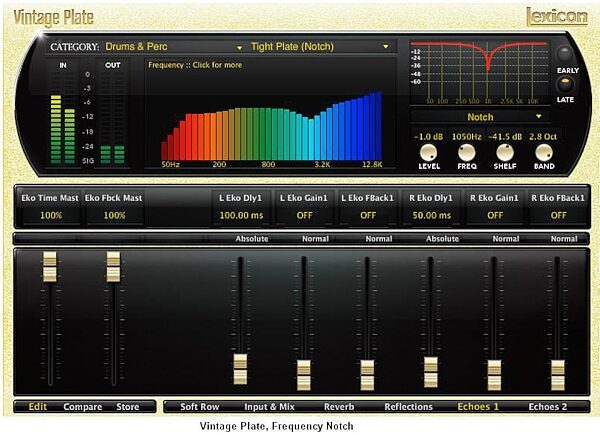Click the Vintage Plate title
This screenshot has height=435, width=600.
tap(54, 18)
